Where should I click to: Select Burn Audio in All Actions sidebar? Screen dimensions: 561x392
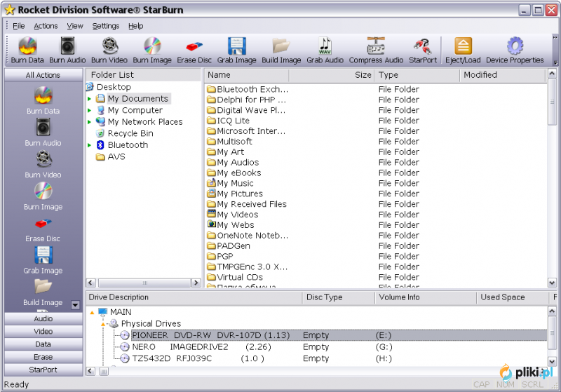[43, 132]
